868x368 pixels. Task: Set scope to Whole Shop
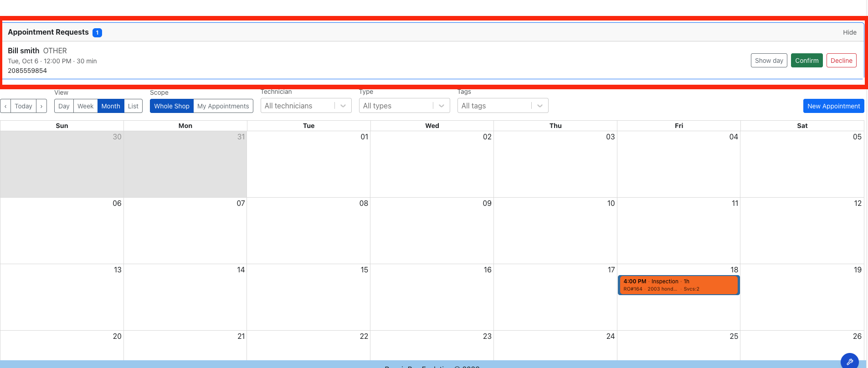(172, 106)
